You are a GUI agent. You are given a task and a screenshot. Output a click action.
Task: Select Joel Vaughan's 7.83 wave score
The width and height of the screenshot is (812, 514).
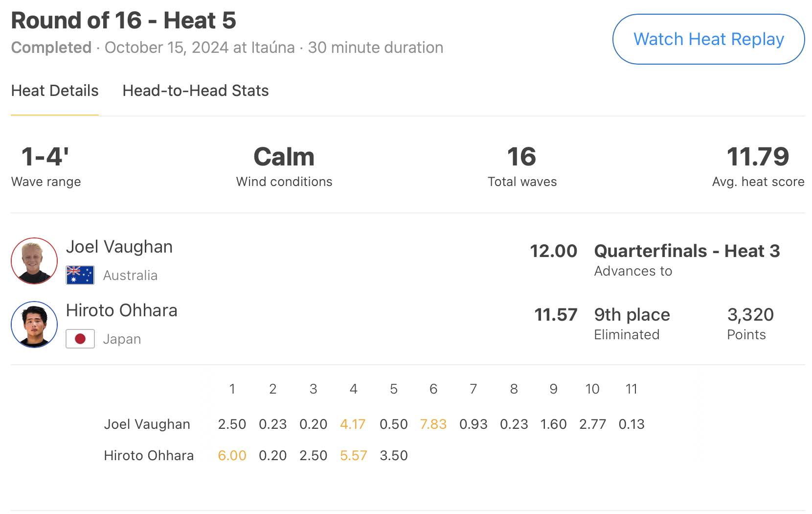click(433, 424)
